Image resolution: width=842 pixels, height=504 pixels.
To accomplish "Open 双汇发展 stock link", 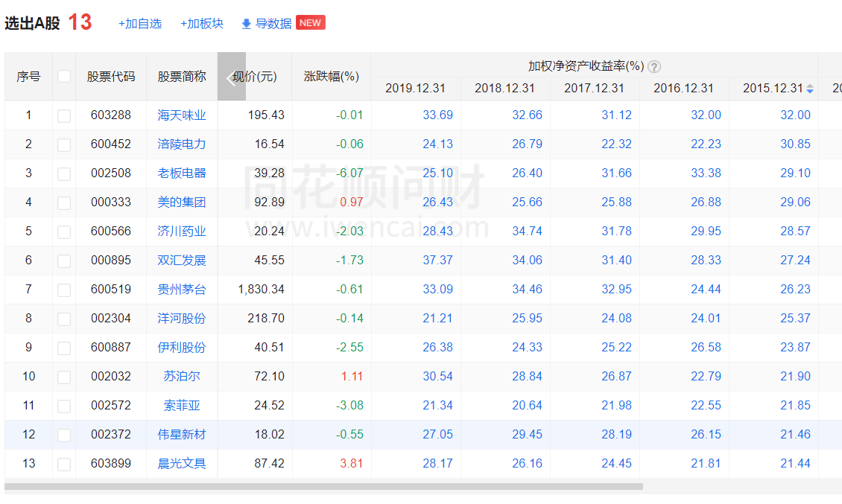I will [182, 260].
